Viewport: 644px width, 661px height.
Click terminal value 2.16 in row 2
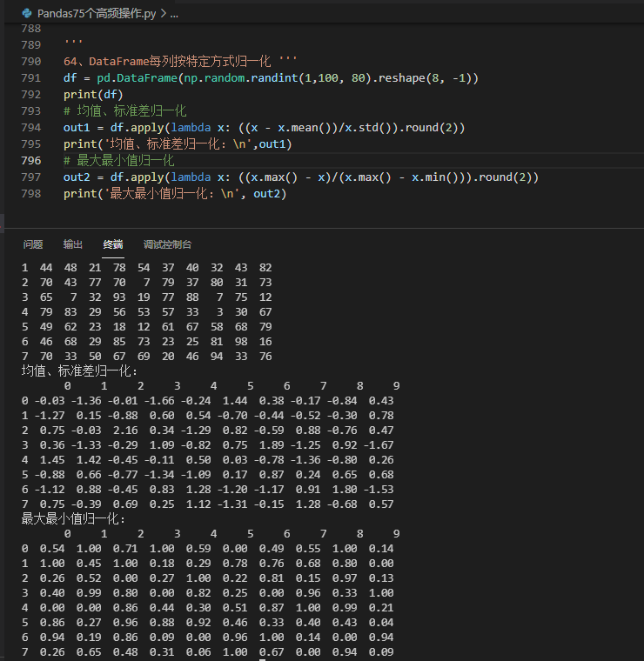(x=125, y=431)
